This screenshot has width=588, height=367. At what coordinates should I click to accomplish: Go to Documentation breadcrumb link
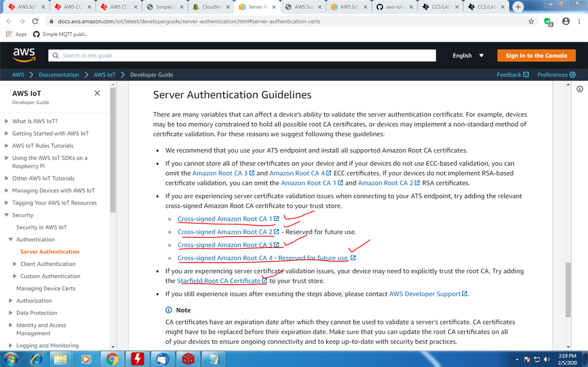tap(59, 75)
